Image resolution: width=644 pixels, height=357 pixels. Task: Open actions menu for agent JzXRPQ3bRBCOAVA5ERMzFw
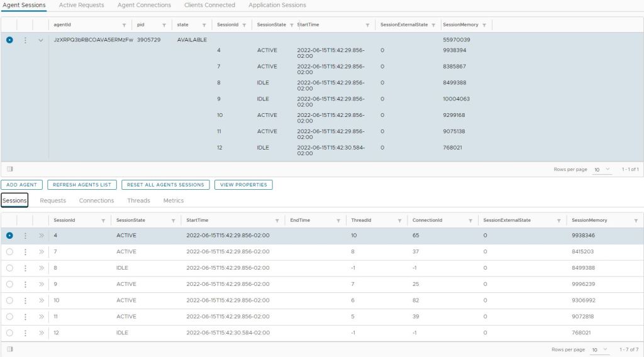[25, 40]
